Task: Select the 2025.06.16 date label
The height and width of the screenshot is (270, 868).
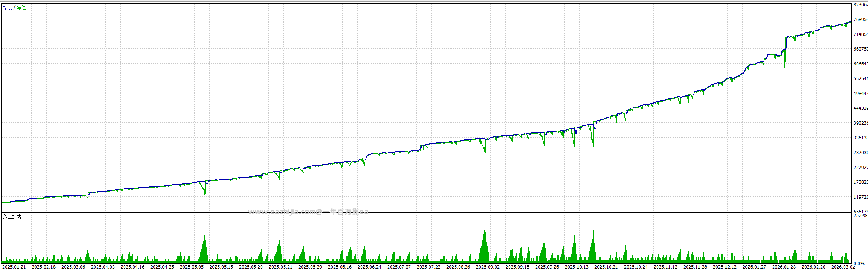Action: coord(340,267)
